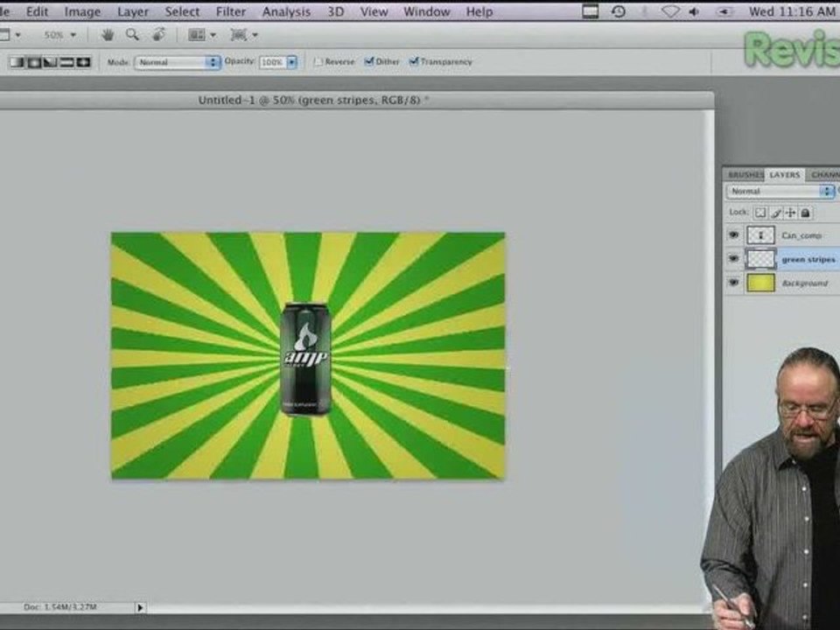Click Lock transparent pixels icon
The width and height of the screenshot is (840, 630).
point(760,213)
